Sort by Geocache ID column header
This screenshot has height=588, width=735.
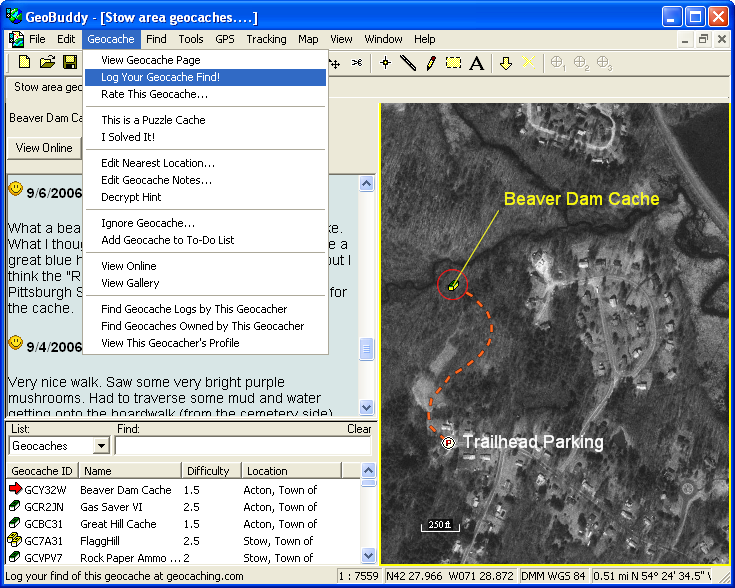pyautogui.click(x=42, y=471)
